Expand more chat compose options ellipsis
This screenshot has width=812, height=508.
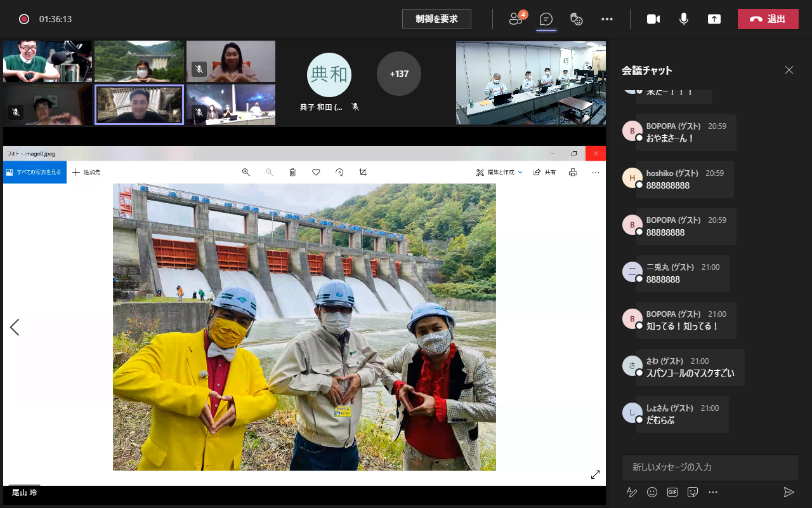click(713, 492)
